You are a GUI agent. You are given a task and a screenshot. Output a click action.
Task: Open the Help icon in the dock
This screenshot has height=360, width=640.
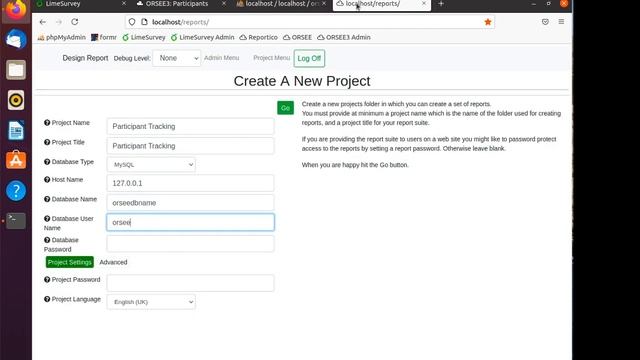point(16,191)
